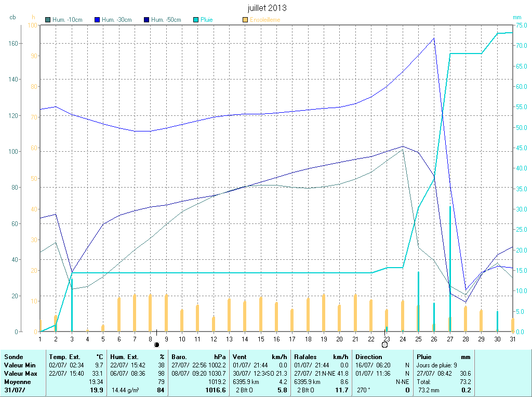Image resolution: width=532 pixels, height=397 pixels.
Task: Click the 'Temp. Ext.' column header
Action: pos(64,357)
